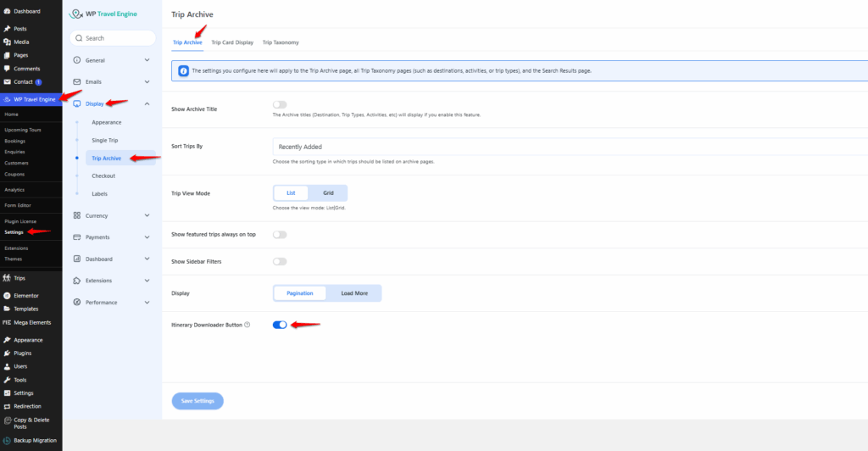Enable the Show Archive Title toggle
Viewport: 868px width, 451px height.
pos(280,104)
